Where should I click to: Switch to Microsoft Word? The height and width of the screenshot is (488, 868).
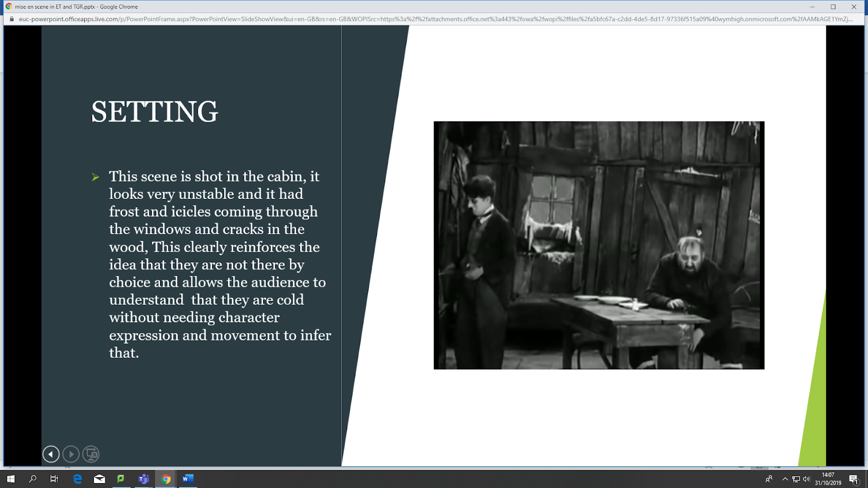point(188,479)
